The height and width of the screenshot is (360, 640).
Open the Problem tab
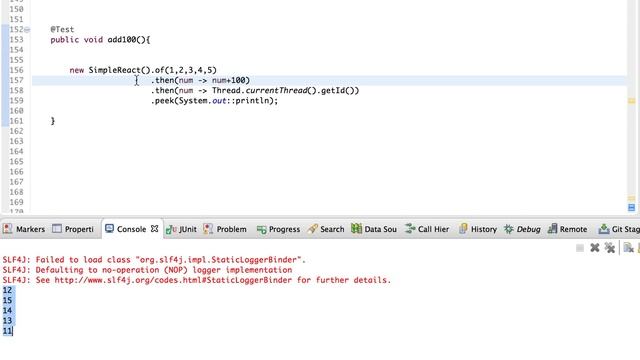[x=231, y=229]
